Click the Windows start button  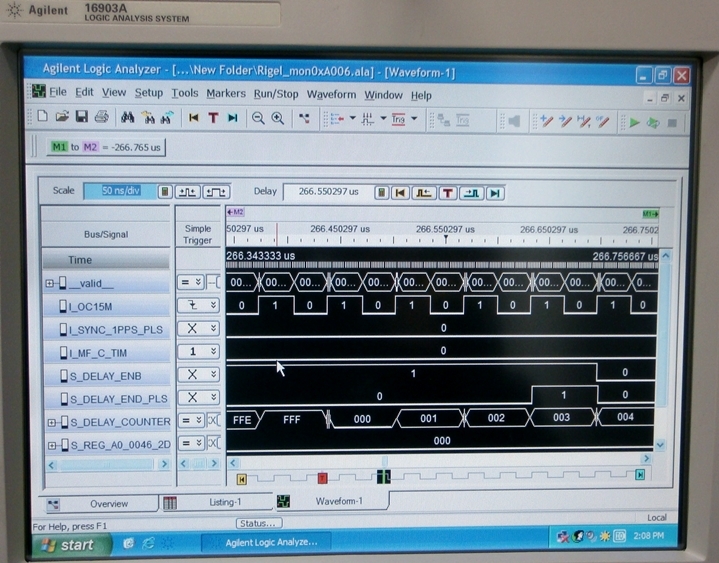(70, 545)
